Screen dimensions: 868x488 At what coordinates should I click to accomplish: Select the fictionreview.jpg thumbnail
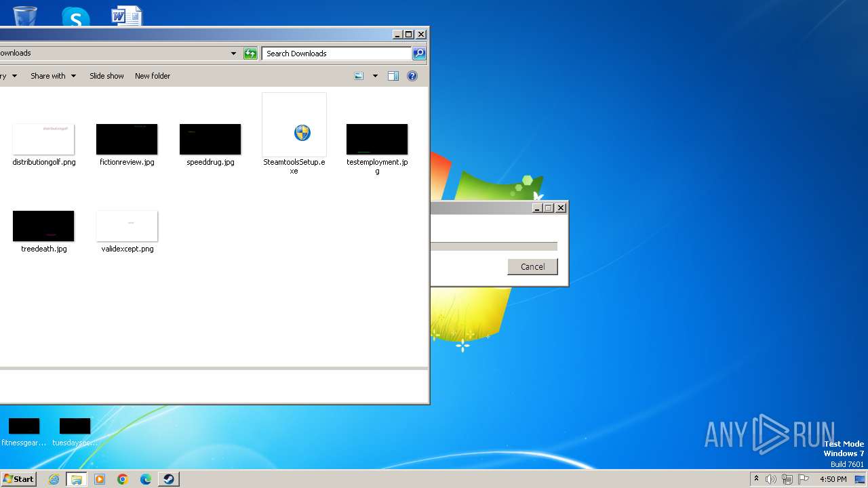pyautogui.click(x=127, y=139)
